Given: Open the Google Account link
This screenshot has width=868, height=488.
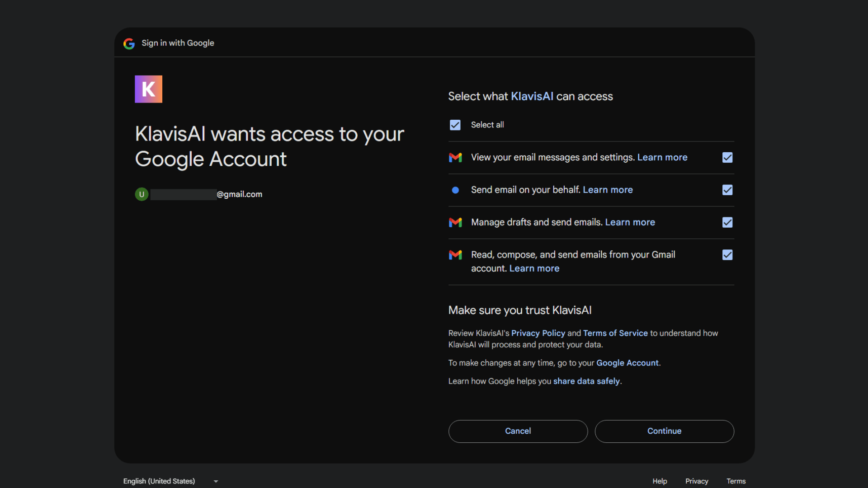Looking at the screenshot, I should tap(627, 363).
